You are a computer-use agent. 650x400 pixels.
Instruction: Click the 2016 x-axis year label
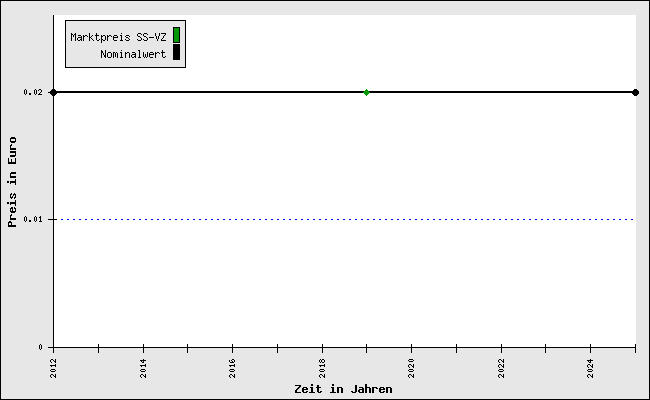(x=233, y=368)
